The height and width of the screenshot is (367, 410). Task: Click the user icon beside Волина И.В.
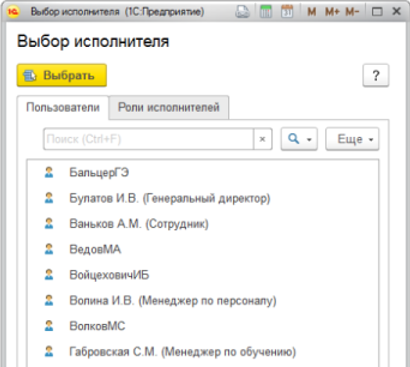[49, 300]
